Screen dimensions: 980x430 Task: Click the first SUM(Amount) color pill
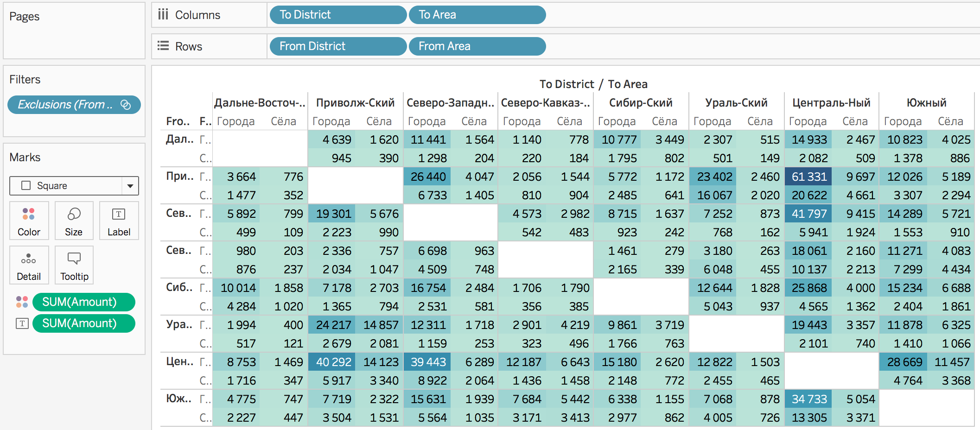coord(83,302)
